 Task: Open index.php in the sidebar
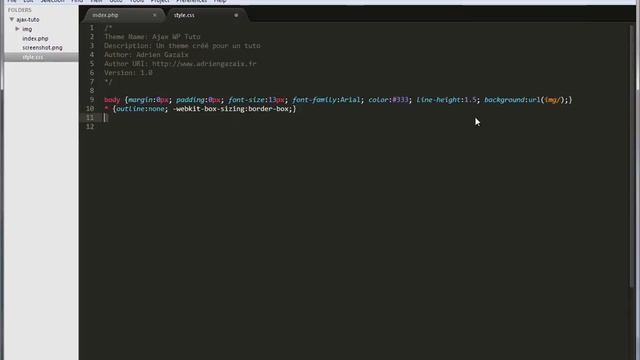click(35, 38)
